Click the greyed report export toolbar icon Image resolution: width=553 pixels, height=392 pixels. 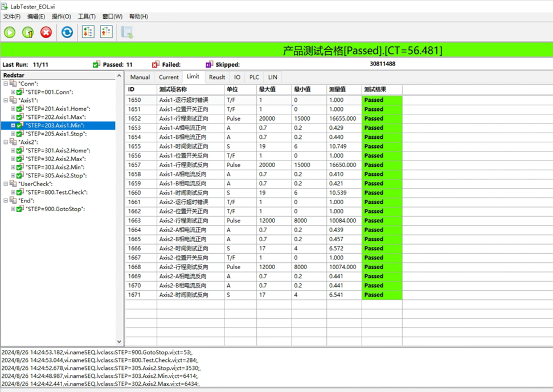[127, 32]
